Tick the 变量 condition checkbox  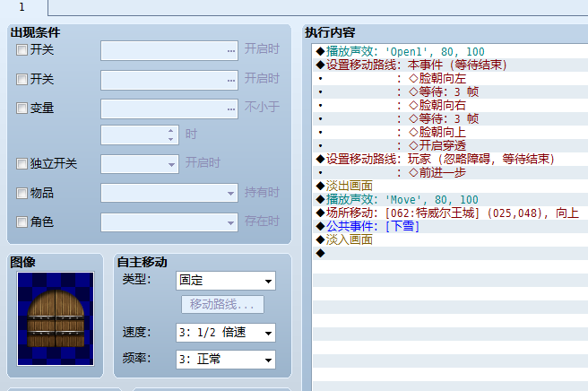[x=22, y=109]
